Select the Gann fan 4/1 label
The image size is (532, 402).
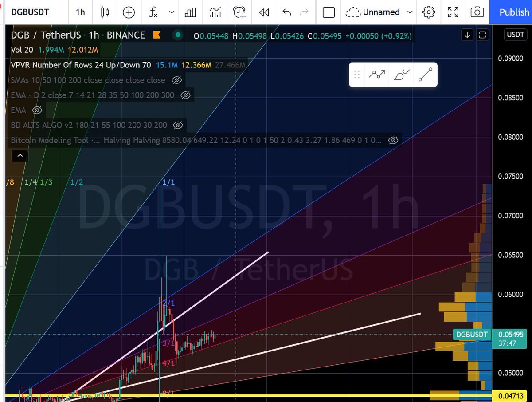point(168,363)
